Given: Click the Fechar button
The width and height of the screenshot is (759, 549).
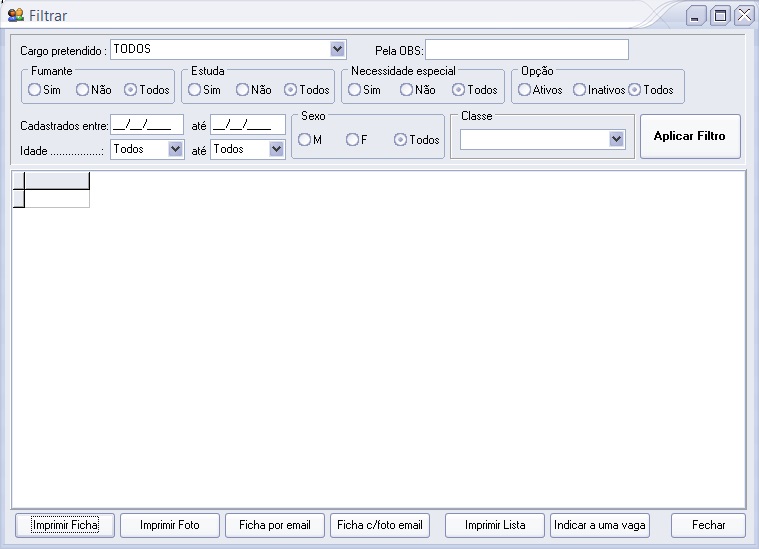Looking at the screenshot, I should click(x=708, y=525).
